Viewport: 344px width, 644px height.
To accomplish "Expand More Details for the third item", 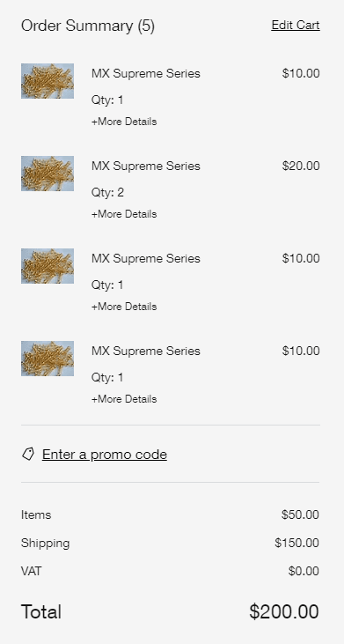I will (x=124, y=307).
